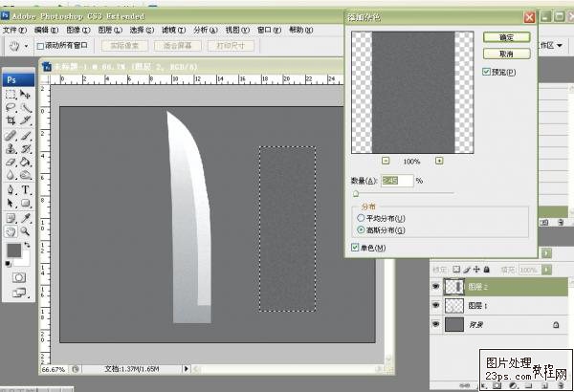
Task: Hide 背景 background layer eye icon
Action: (435, 324)
